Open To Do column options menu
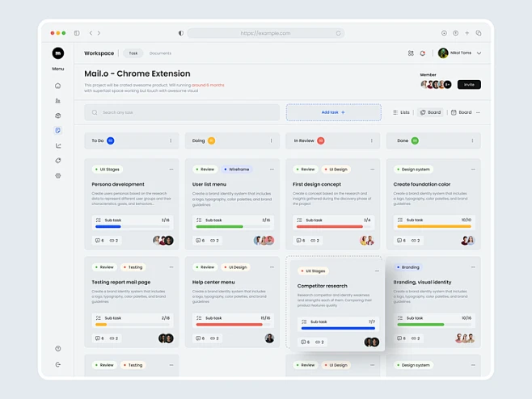The image size is (532, 399). click(x=171, y=141)
